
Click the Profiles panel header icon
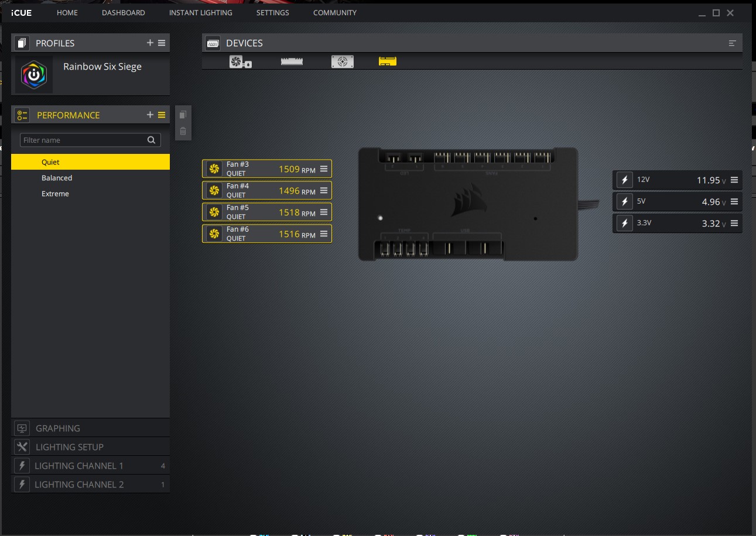click(22, 43)
